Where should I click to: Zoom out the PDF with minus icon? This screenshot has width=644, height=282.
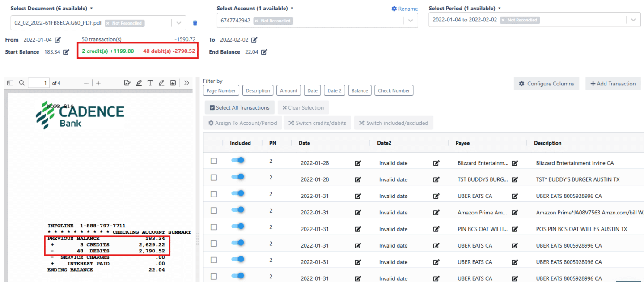coord(86,83)
